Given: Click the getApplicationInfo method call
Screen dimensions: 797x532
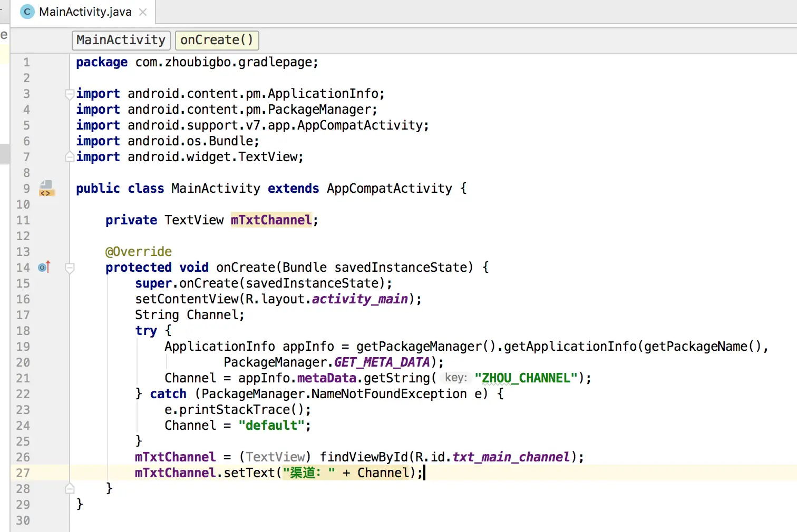Looking at the screenshot, I should pos(570,347).
